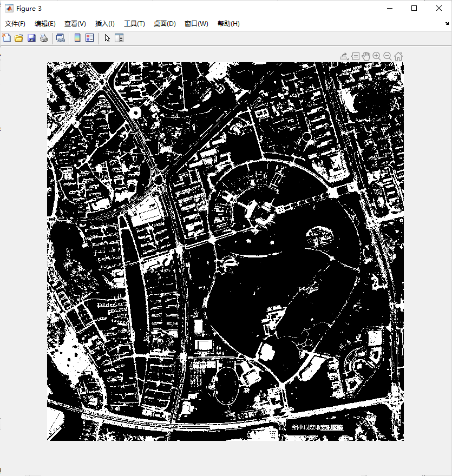
Task: Insert a colorbar from the toolbar
Action: (x=77, y=38)
